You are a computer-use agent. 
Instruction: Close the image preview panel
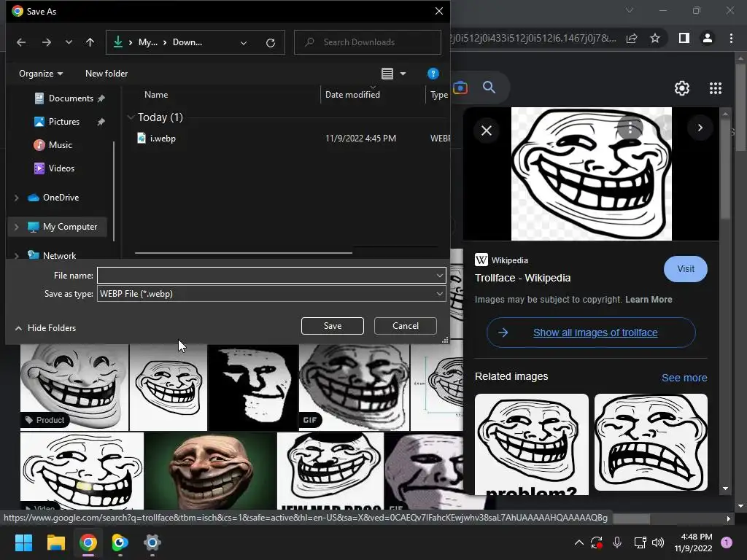click(x=487, y=131)
